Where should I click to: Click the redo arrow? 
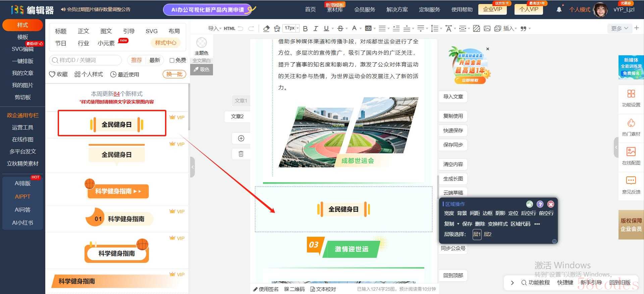tap(251, 28)
